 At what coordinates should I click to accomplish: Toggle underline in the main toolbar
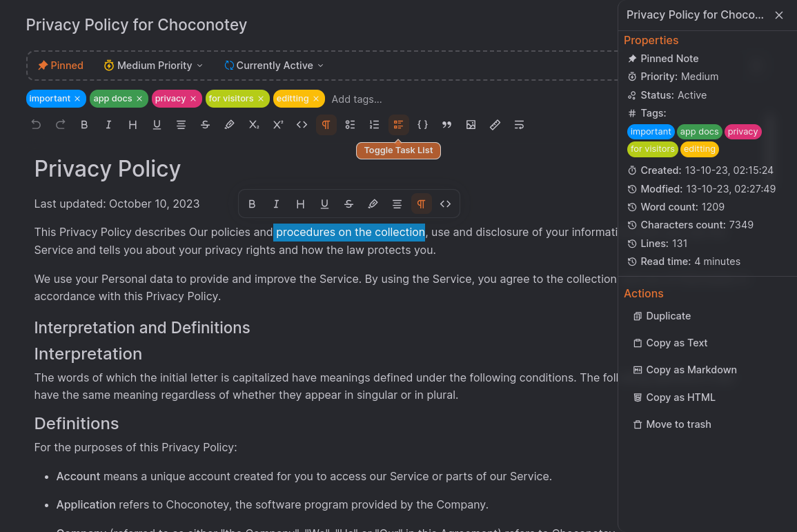click(157, 124)
